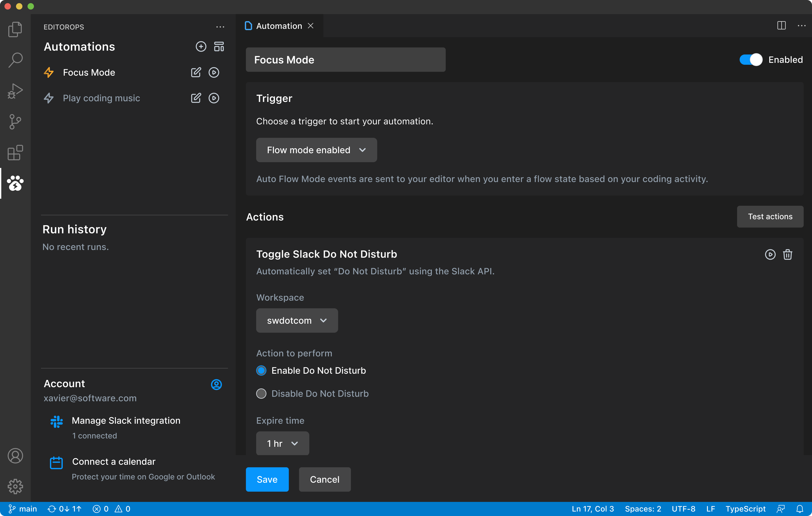
Task: Click the add new automation plus icon
Action: [x=201, y=47]
